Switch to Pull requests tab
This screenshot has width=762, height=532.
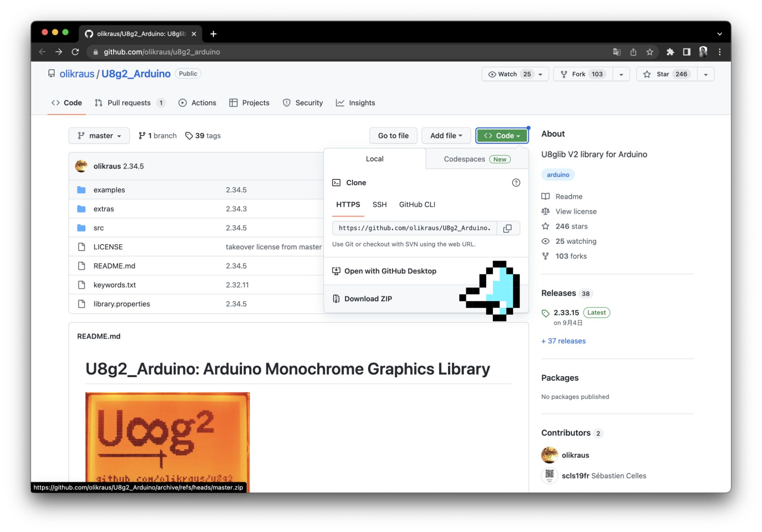[130, 103]
